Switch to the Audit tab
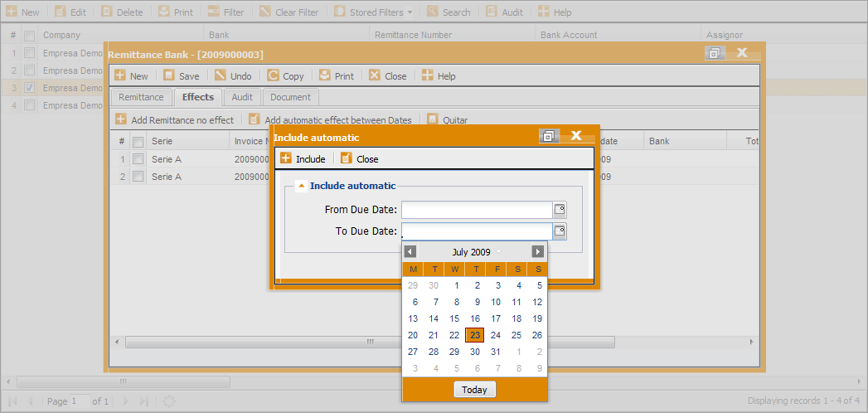Image resolution: width=868 pixels, height=413 pixels. pos(242,97)
